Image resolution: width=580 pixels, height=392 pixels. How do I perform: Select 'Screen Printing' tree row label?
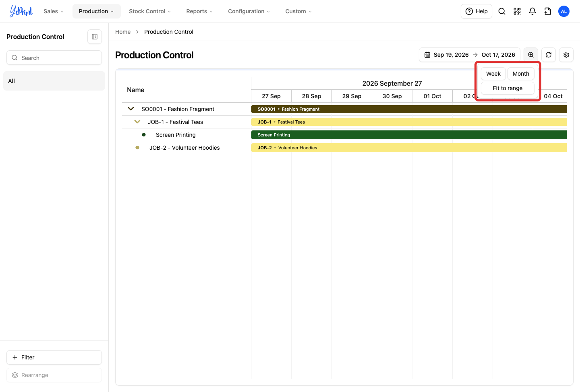click(176, 135)
